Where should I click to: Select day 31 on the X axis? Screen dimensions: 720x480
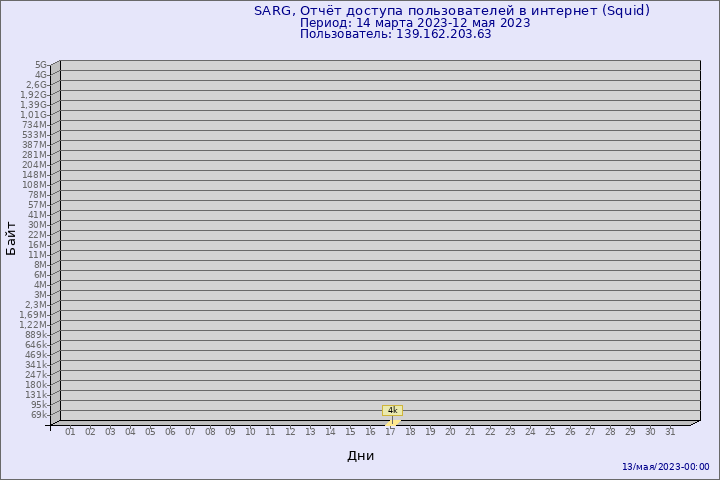[x=670, y=432]
